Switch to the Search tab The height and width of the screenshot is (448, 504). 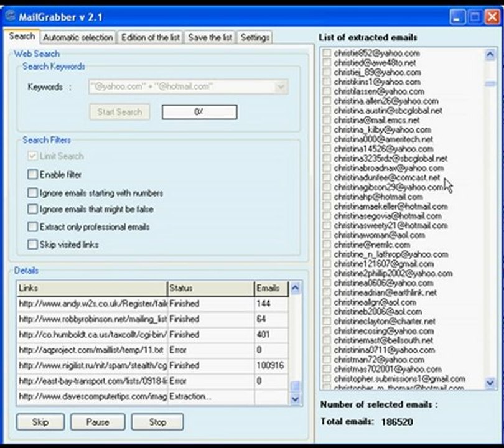(22, 36)
